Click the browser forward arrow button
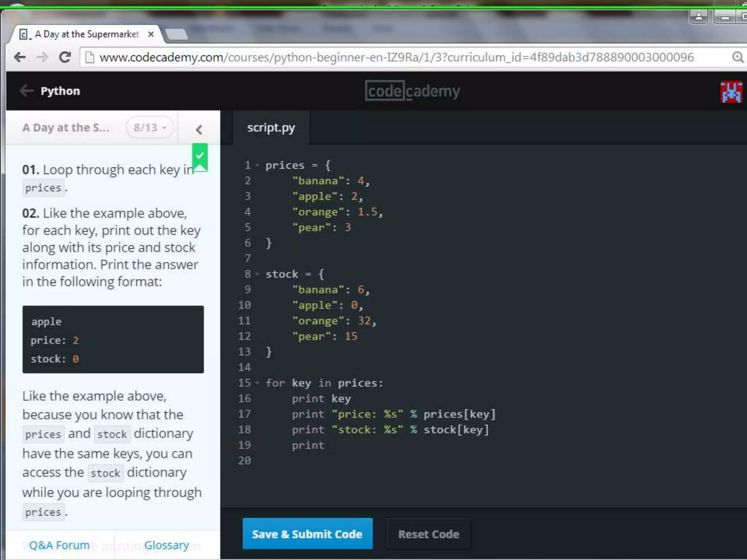 tap(43, 57)
